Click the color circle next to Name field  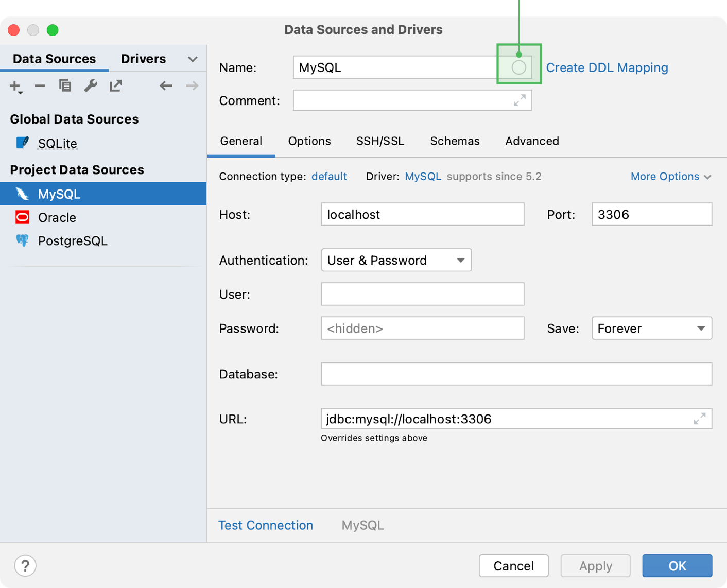tap(518, 67)
